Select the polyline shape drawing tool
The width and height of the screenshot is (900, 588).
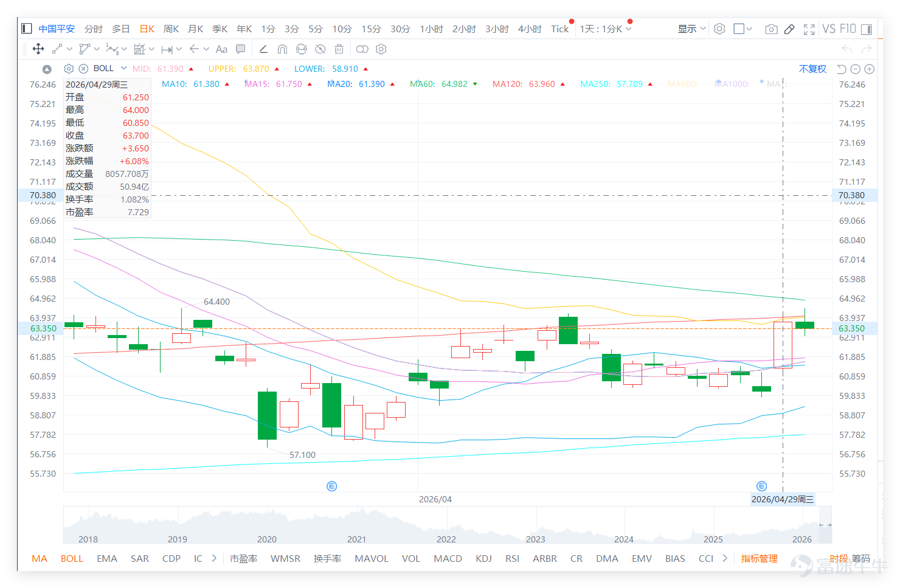point(85,49)
